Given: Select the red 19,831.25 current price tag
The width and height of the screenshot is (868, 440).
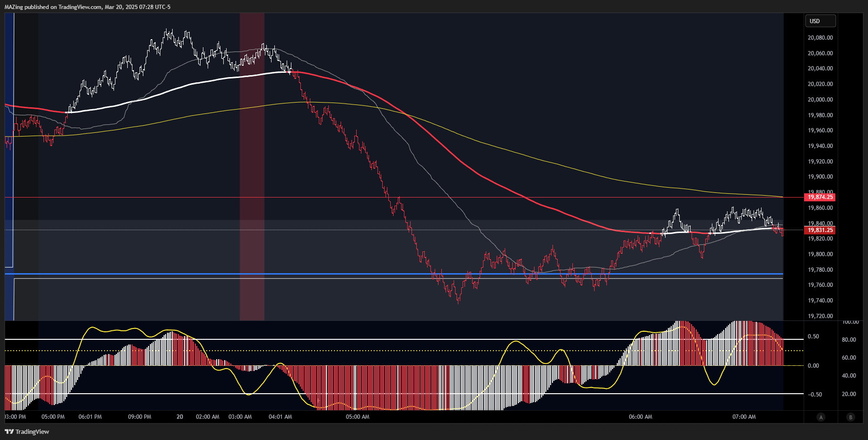Looking at the screenshot, I should click(x=820, y=230).
